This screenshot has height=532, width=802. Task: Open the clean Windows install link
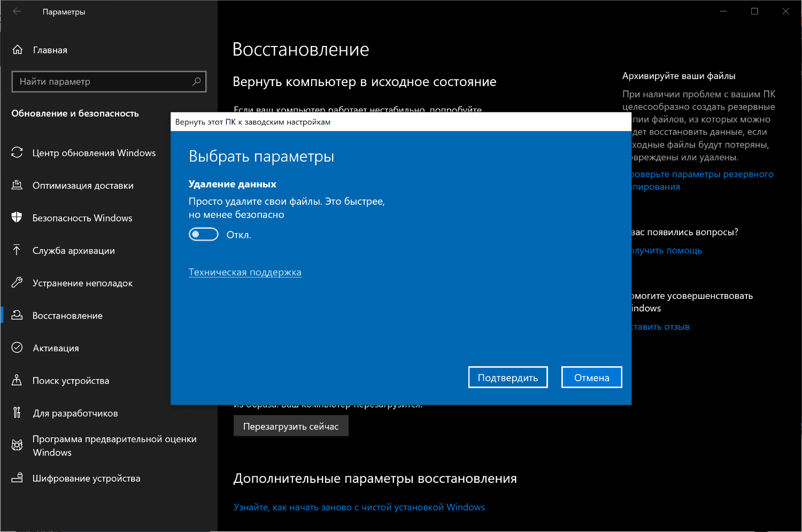[x=359, y=507]
